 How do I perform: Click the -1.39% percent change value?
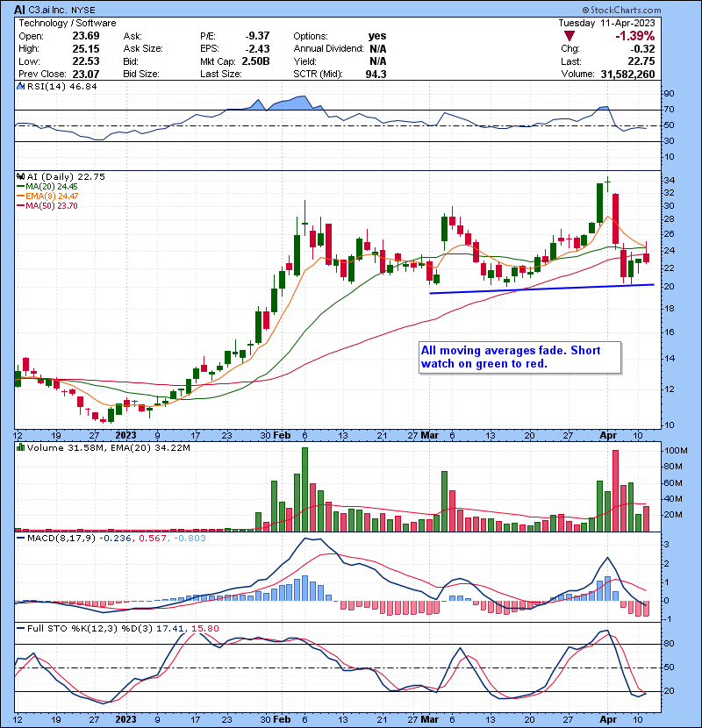tap(634, 36)
